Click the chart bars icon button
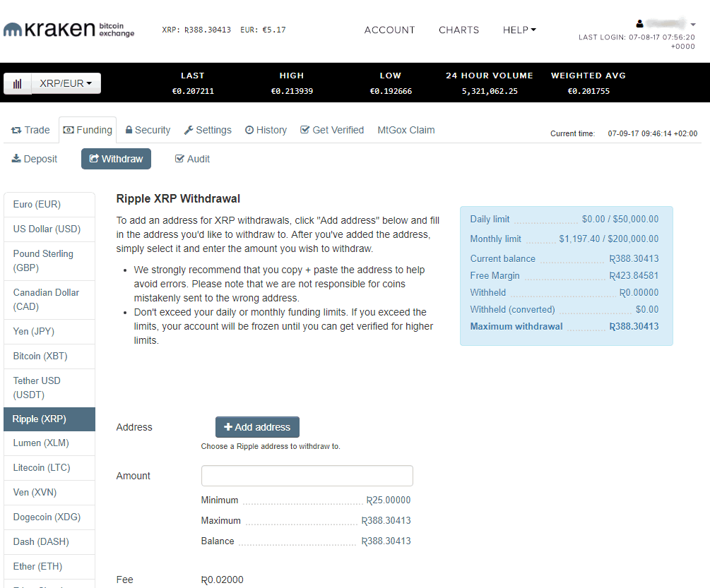 point(18,83)
